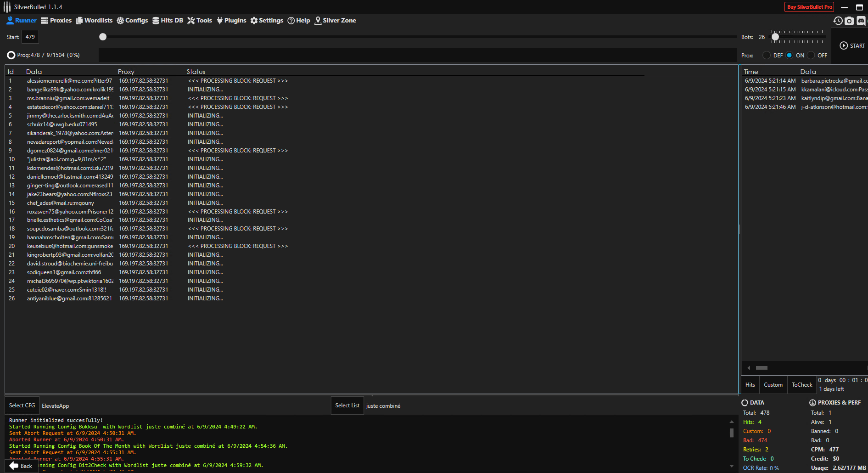Open Settings from the top bar
This screenshot has width=868, height=473.
click(267, 20)
